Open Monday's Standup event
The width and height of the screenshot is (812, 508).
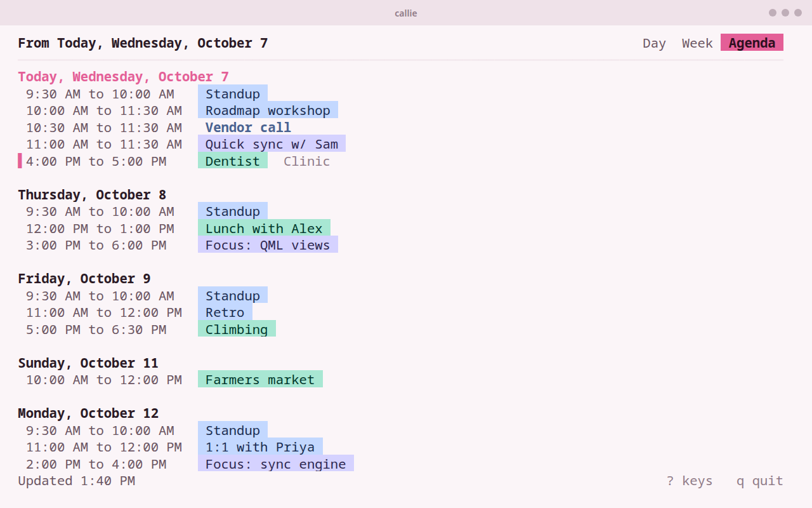click(233, 431)
